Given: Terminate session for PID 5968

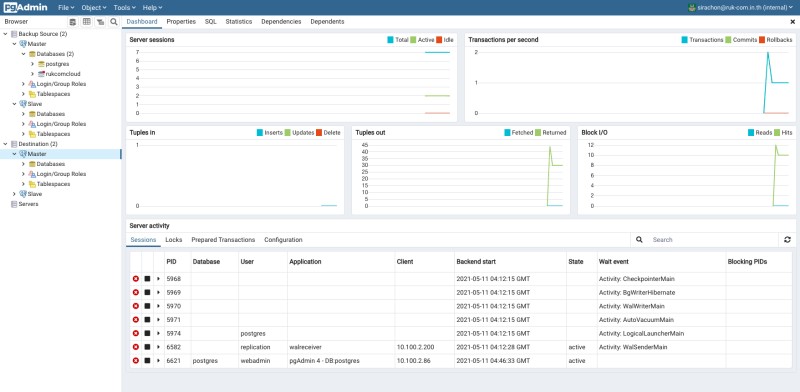Looking at the screenshot, I should pos(136,279).
